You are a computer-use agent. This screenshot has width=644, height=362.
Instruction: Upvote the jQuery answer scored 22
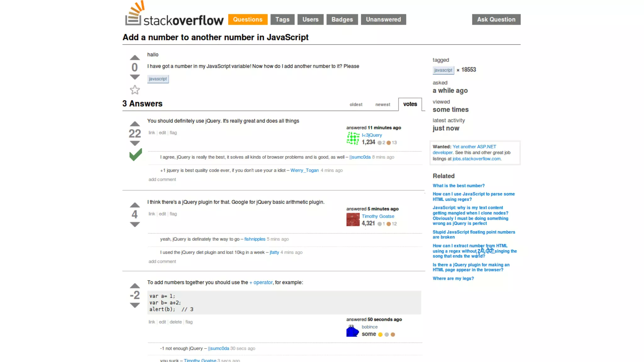[x=135, y=124]
